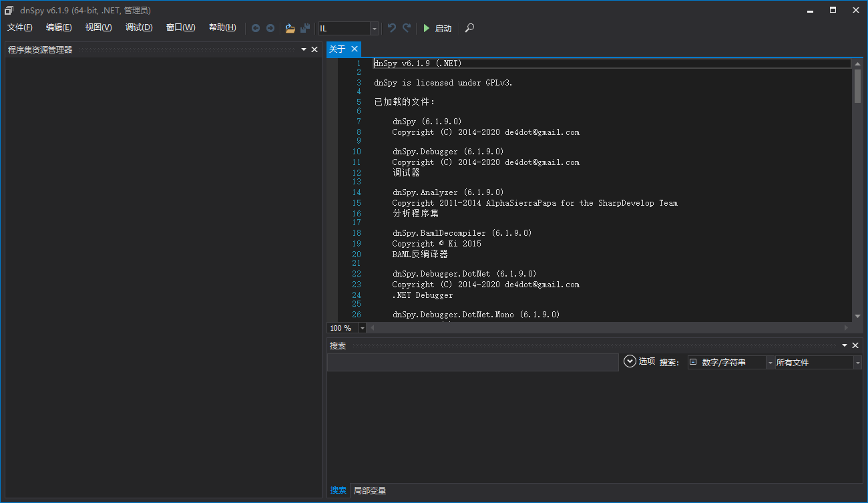The width and height of the screenshot is (868, 503).
Task: Switch to the 搜索 bottom tab
Action: pos(338,490)
